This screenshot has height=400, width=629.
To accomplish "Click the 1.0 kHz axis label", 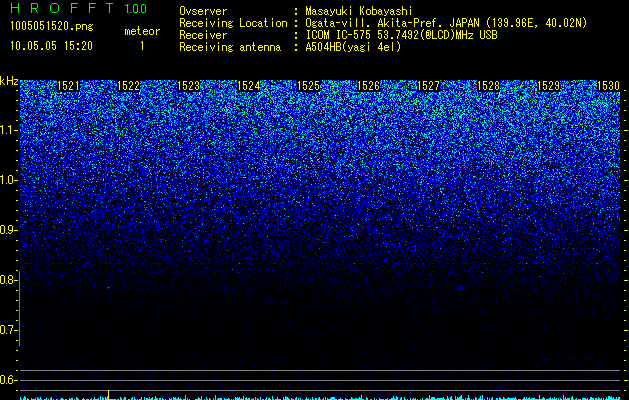I will click(8, 180).
